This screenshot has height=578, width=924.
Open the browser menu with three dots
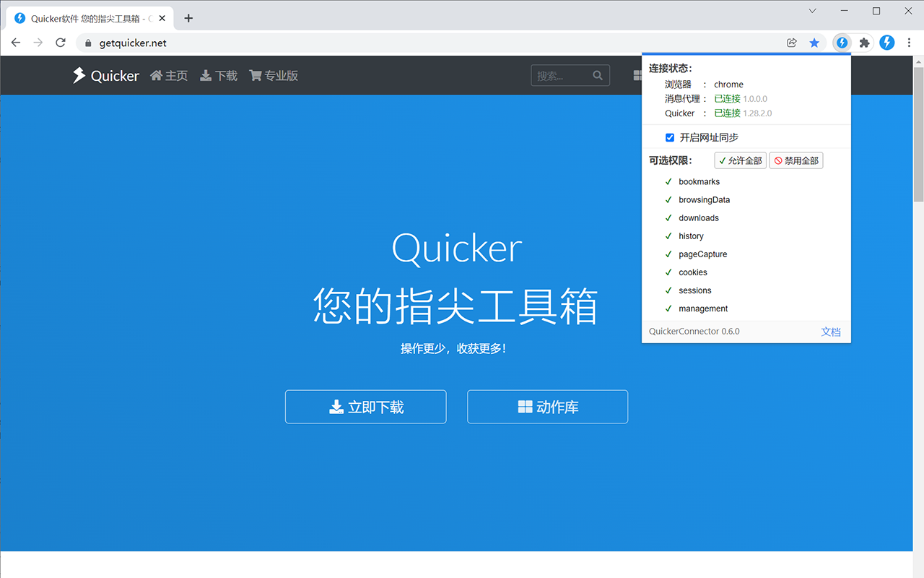[x=909, y=43]
